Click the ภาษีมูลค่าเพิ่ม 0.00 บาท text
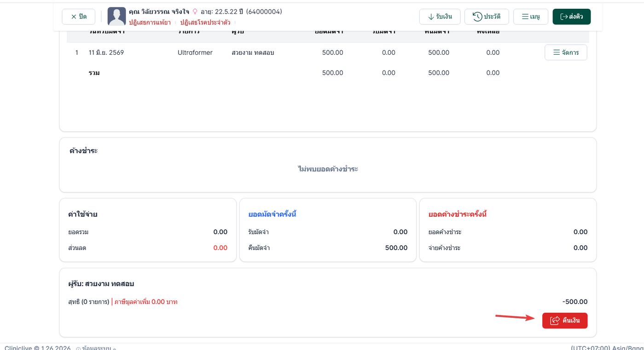The image size is (644, 350). point(146,302)
